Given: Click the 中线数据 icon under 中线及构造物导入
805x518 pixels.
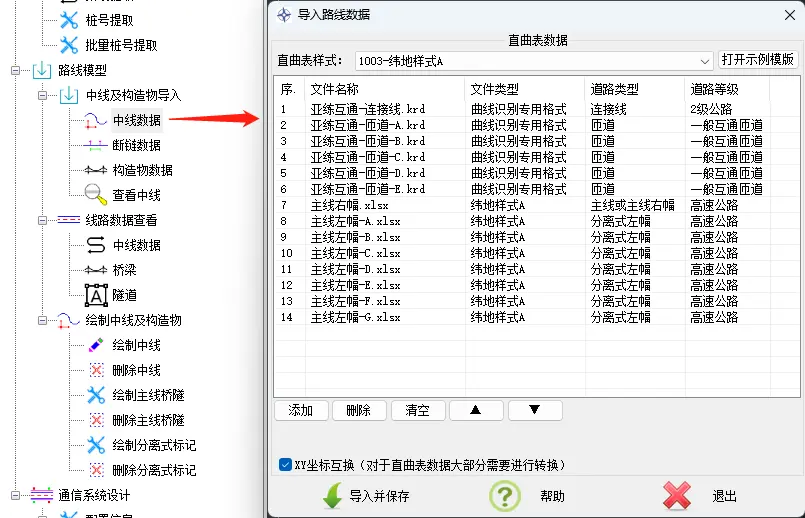Looking at the screenshot, I should pos(95,120).
